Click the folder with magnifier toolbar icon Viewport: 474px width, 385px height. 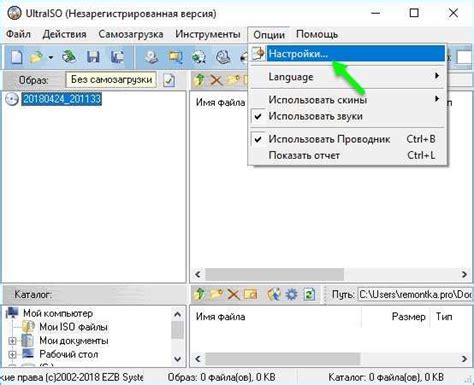(x=175, y=57)
